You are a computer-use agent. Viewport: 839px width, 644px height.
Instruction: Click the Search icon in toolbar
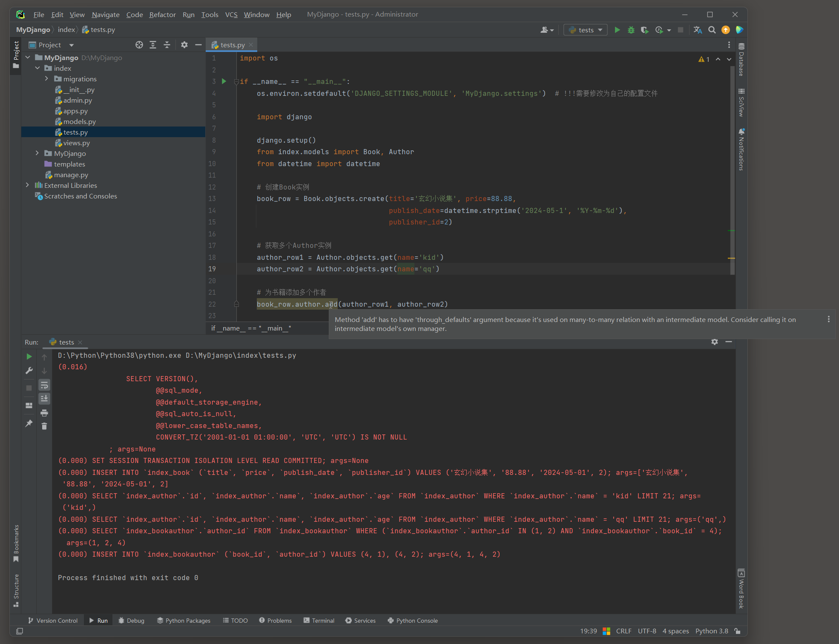pos(712,30)
